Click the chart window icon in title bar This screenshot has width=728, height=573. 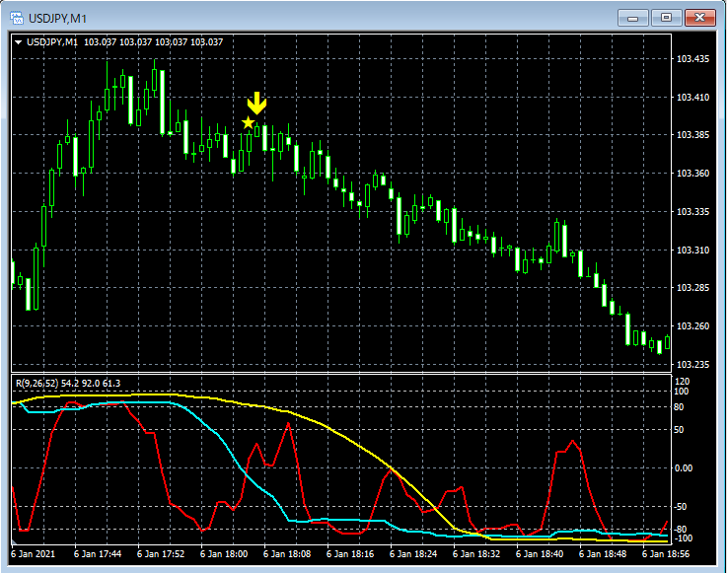point(16,17)
